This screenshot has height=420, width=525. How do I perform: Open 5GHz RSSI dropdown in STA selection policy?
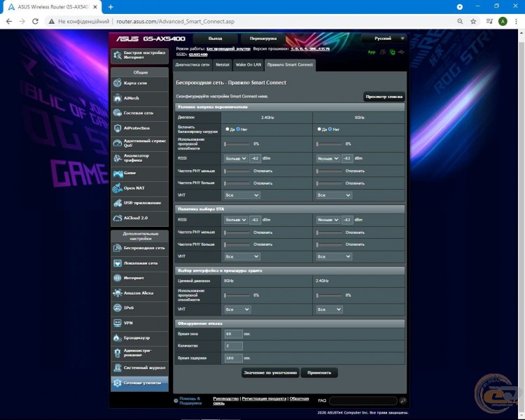(x=328, y=220)
